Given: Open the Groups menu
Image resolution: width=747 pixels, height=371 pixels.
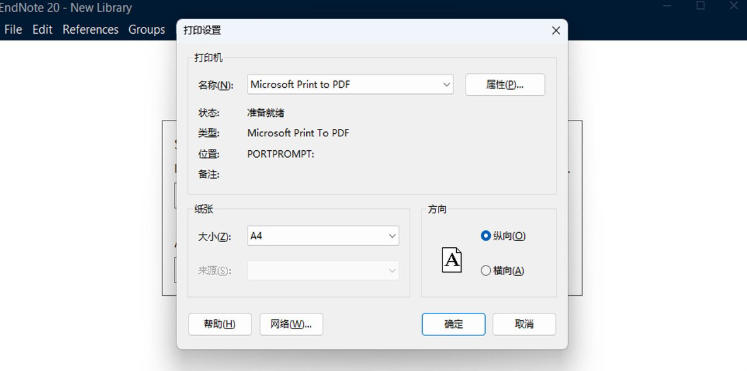Looking at the screenshot, I should (x=147, y=30).
